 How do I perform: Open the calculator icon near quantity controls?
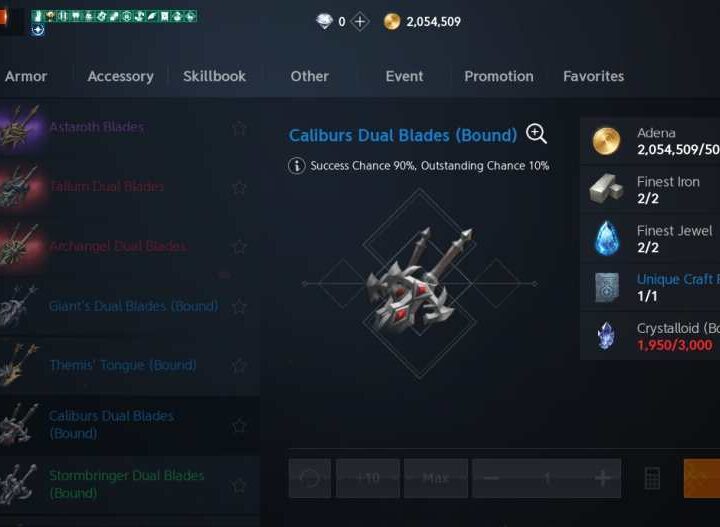(652, 478)
